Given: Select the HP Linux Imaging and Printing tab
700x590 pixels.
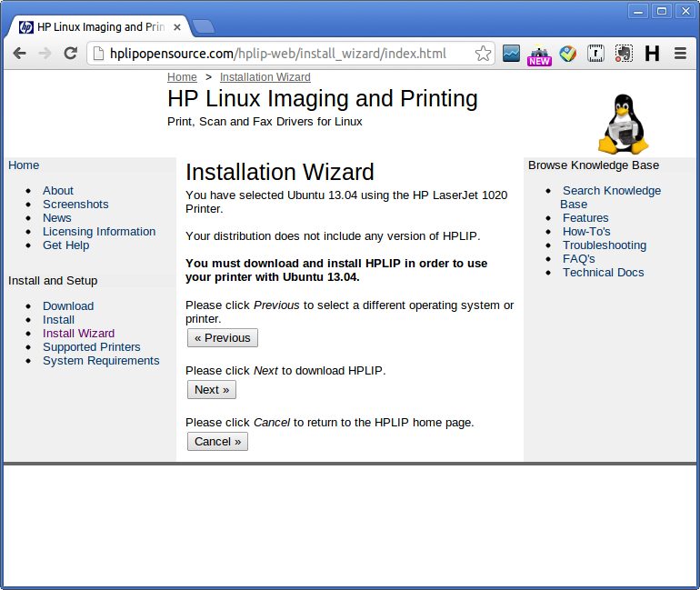Looking at the screenshot, I should (99, 27).
